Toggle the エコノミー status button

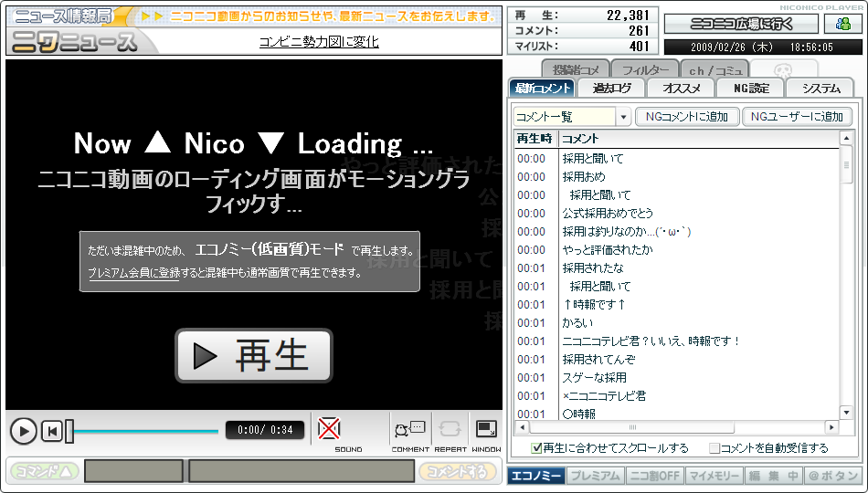click(x=536, y=476)
